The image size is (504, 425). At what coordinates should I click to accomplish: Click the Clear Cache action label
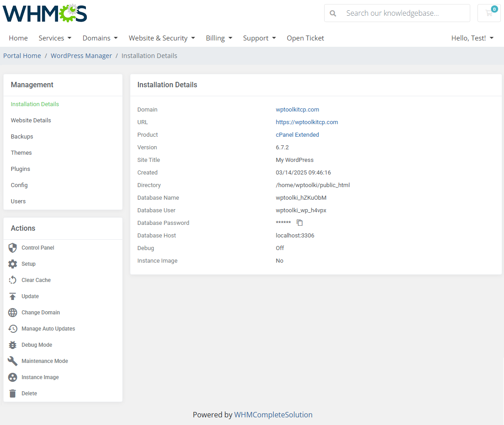click(x=36, y=280)
